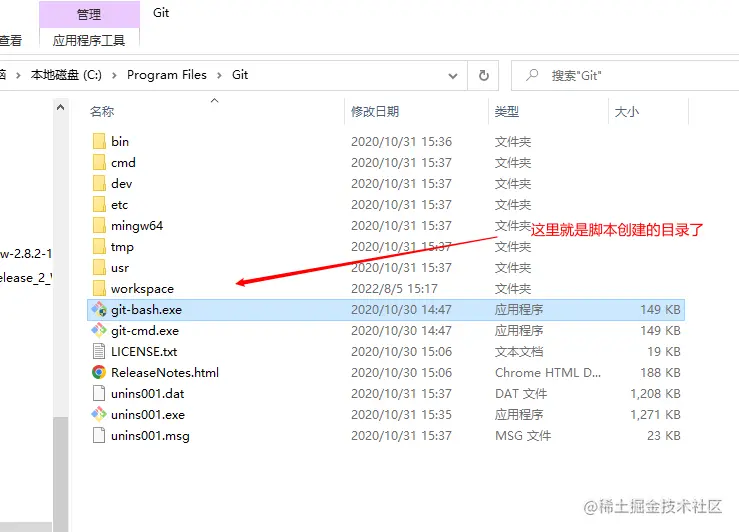Click the MSG 文件 type cell
This screenshot has height=532, width=739.
pyautogui.click(x=523, y=435)
